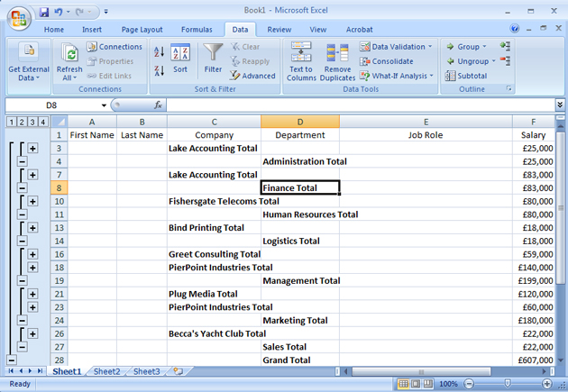The image size is (568, 392).
Task: Open the Name Box dropdown arrow
Action: [x=105, y=105]
